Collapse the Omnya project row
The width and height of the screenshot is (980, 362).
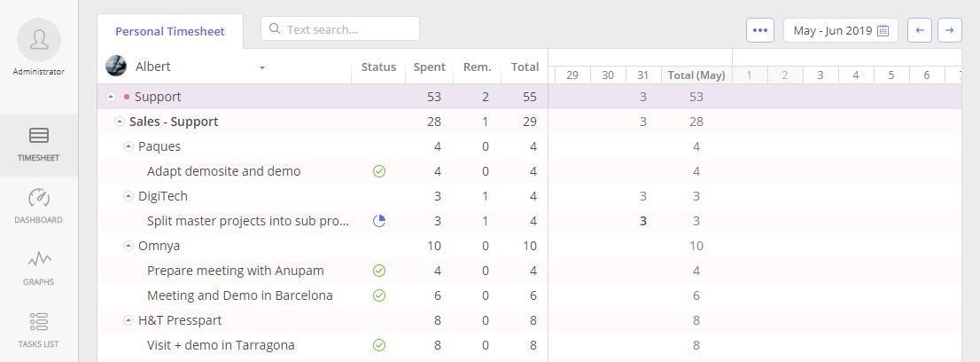128,246
